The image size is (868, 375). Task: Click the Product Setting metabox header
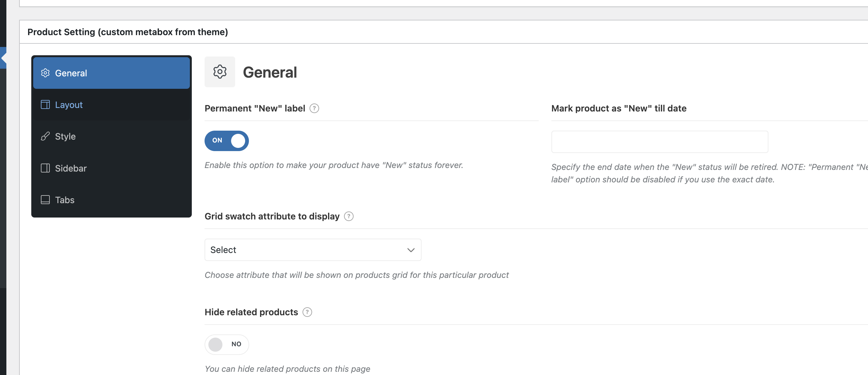(x=127, y=32)
